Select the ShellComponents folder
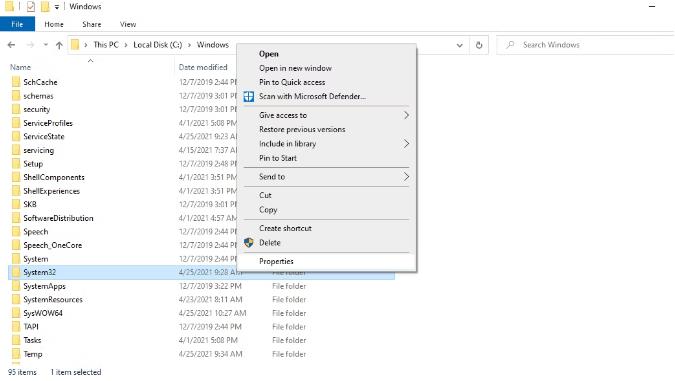 [x=54, y=177]
